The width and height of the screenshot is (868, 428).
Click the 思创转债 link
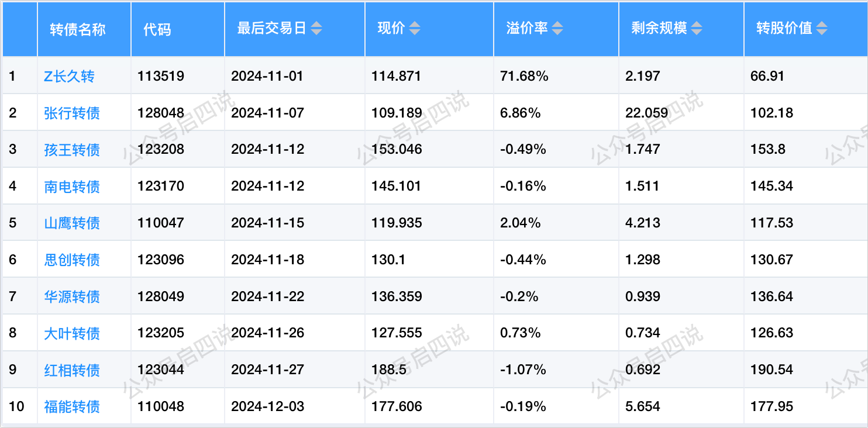72,260
